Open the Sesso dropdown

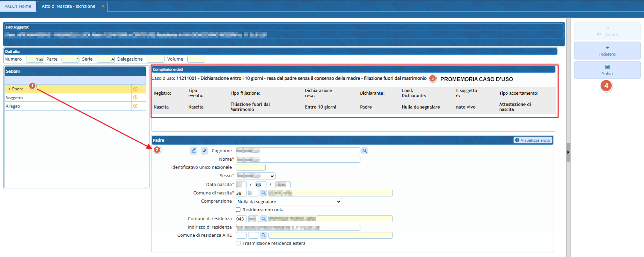256,176
